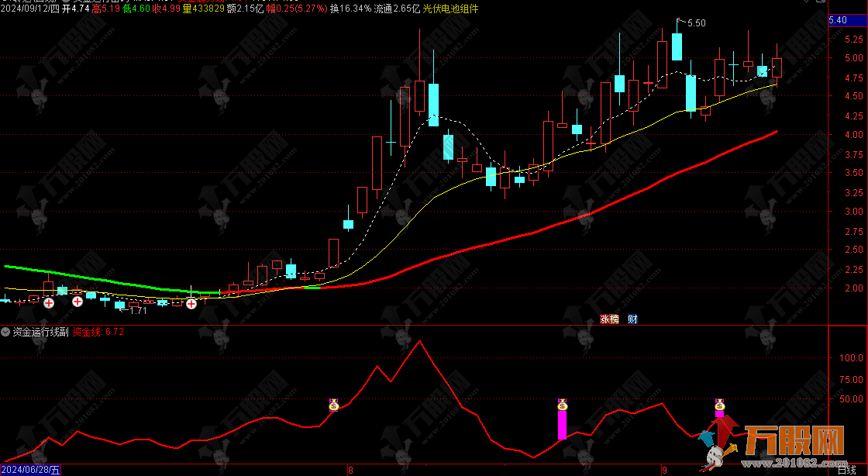868x476 pixels.
Task: Click the money bag above the tall magenta bar
Action: pos(563,405)
